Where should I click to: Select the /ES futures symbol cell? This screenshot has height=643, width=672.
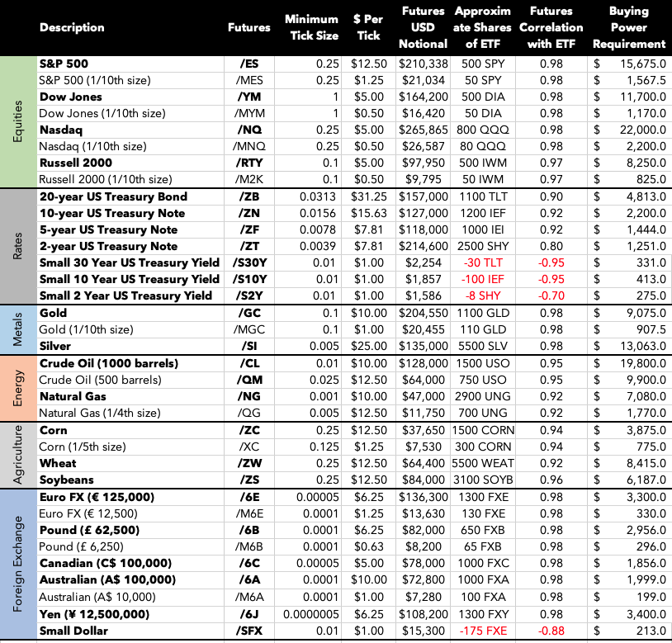[x=249, y=64]
